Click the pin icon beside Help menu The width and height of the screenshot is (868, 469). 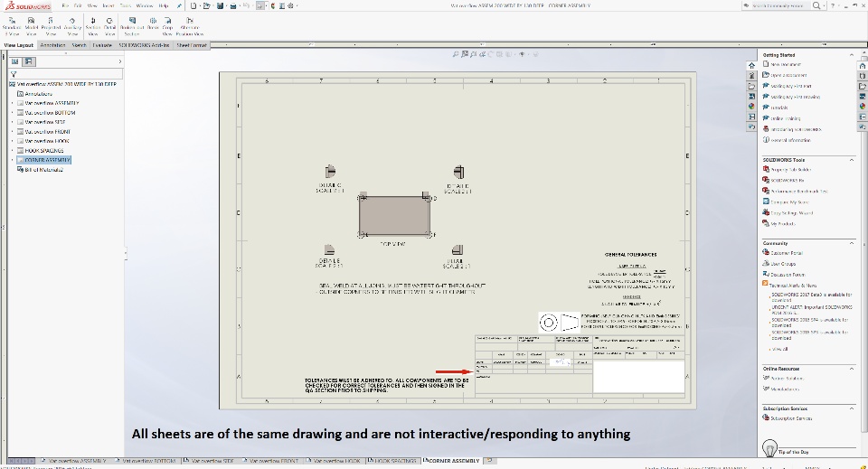click(x=179, y=5)
